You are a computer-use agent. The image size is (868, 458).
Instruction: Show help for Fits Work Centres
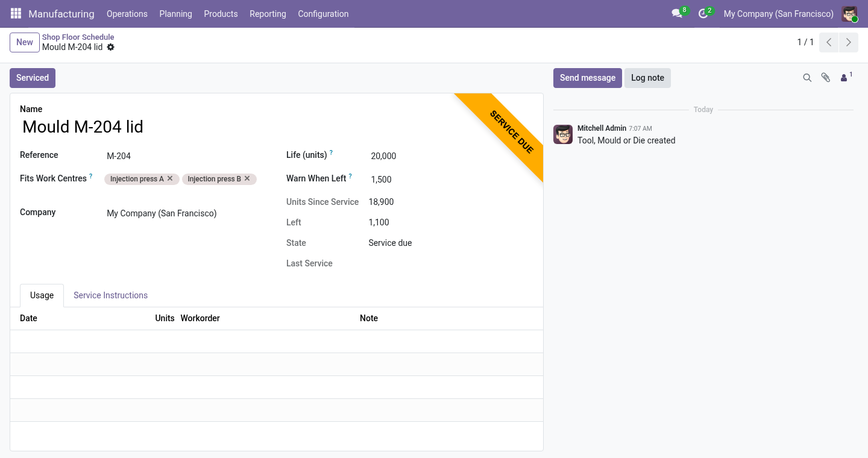91,176
